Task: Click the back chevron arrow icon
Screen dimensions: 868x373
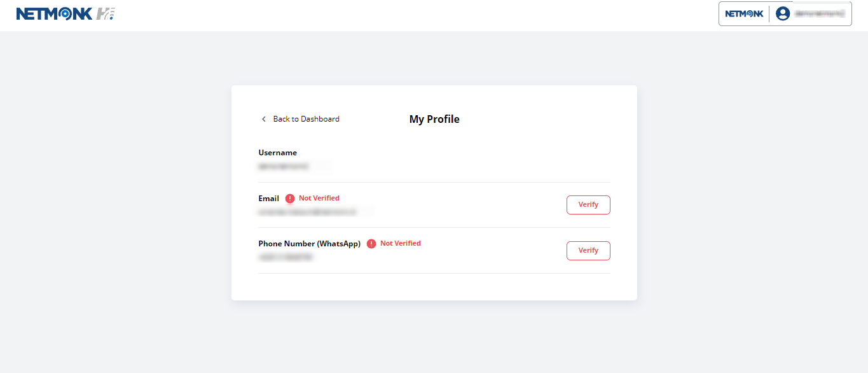Action: coord(264,119)
